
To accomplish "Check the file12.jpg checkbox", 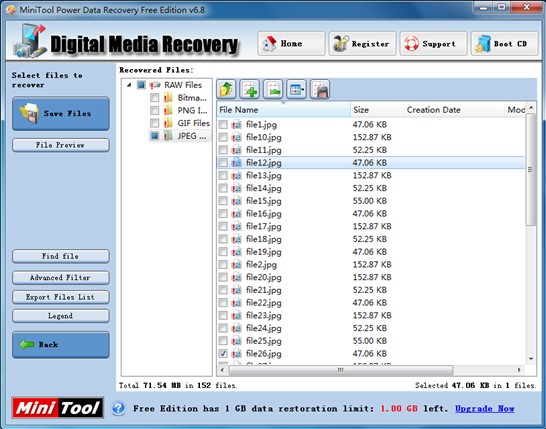I will (x=223, y=163).
